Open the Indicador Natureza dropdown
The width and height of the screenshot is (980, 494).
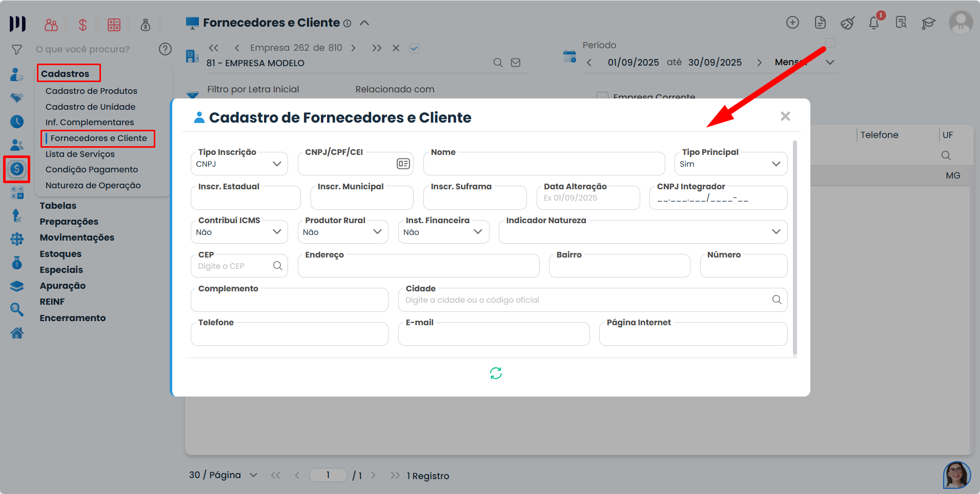[643, 232]
